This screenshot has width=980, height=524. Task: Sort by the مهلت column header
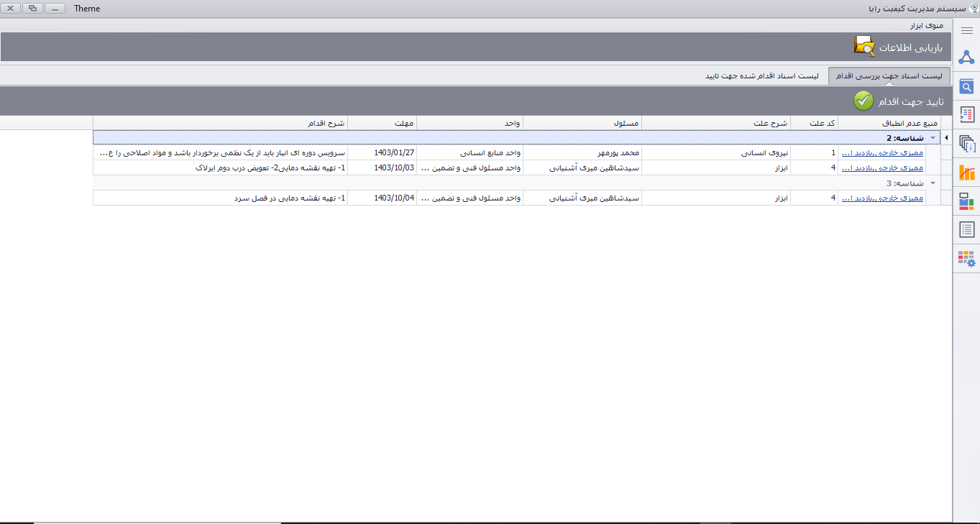point(383,123)
